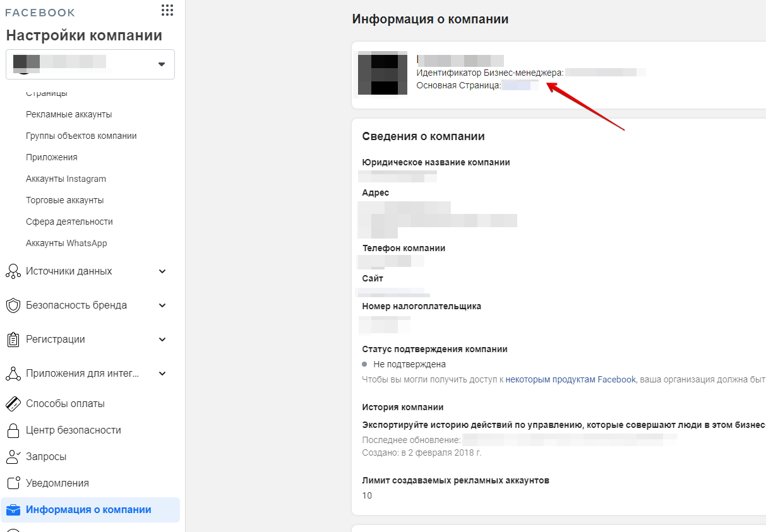Click the Requests (Запросы) person icon

[13, 457]
